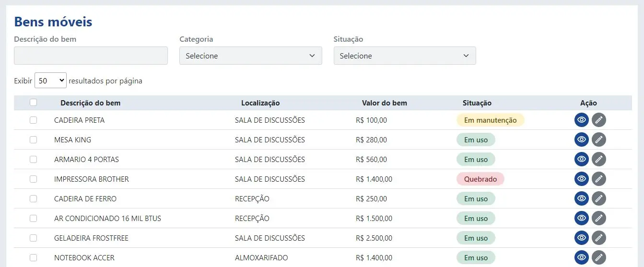
Task: Click the Quebrado status badge
Action: pyautogui.click(x=480, y=179)
